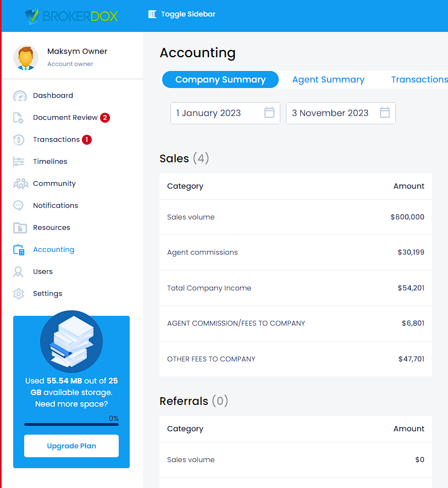Click the Transactions badge showing 1
Image resolution: width=448 pixels, height=488 pixels.
point(87,140)
